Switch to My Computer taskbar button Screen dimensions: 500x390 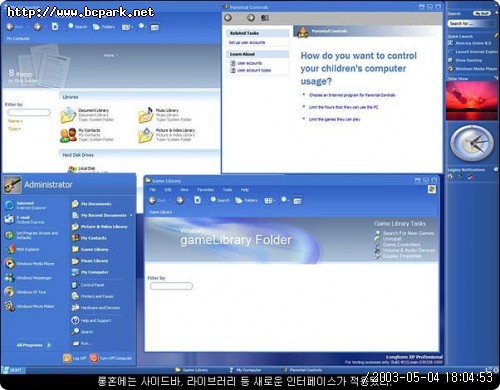tap(245, 370)
